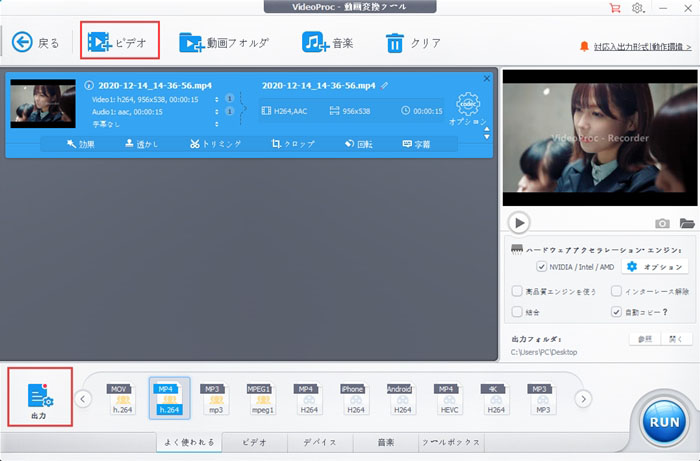Clear the list with クリア trash icon
The width and height of the screenshot is (700, 461).
click(395, 42)
